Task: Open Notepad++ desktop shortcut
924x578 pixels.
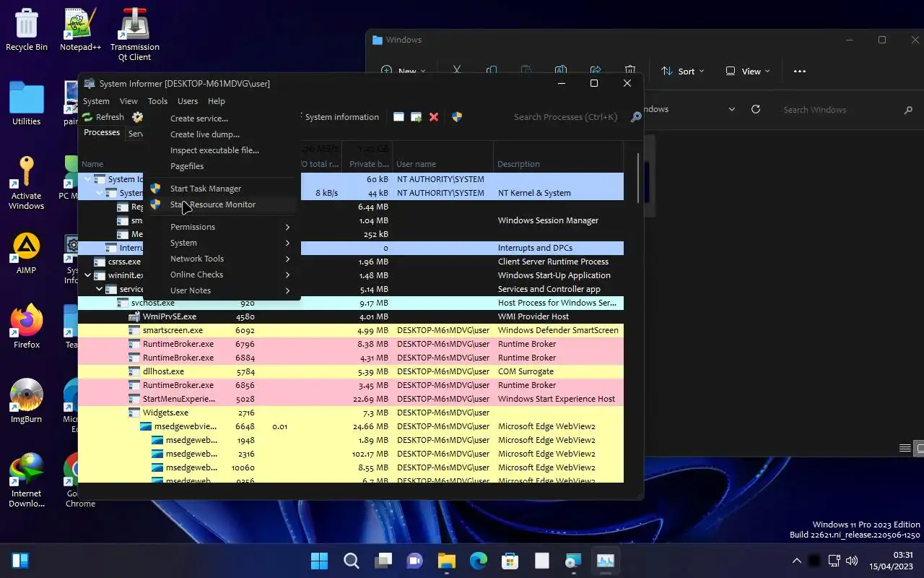Action: point(80,30)
